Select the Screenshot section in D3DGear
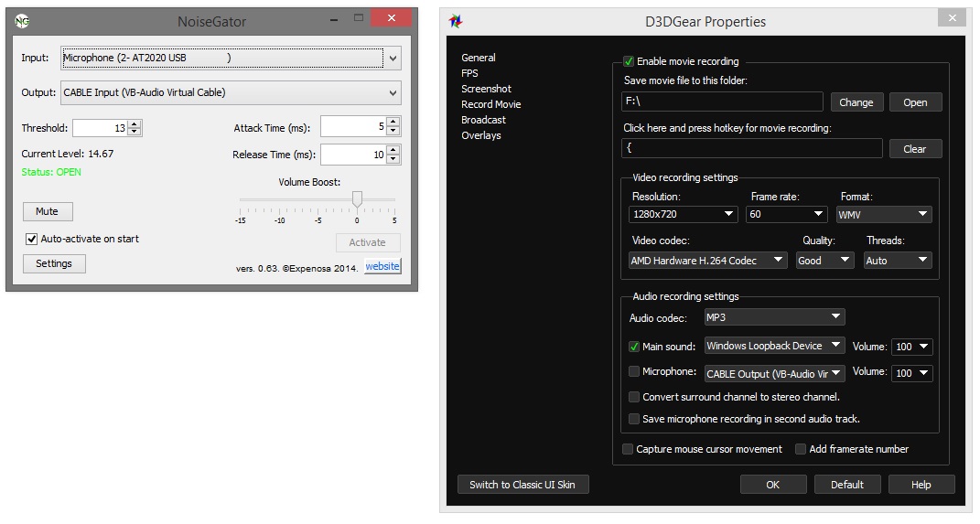Image resolution: width=980 pixels, height=524 pixels. [486, 89]
